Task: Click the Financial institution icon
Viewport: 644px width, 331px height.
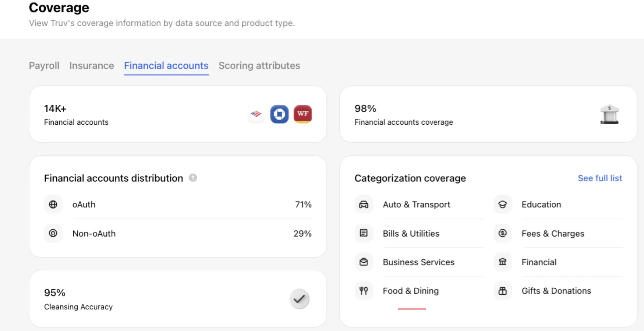Action: click(x=503, y=262)
